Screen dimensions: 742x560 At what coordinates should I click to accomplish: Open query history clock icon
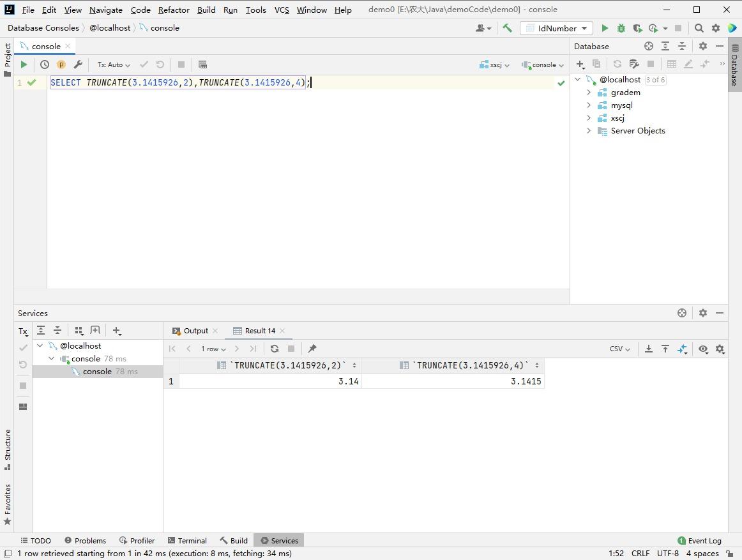pos(45,64)
